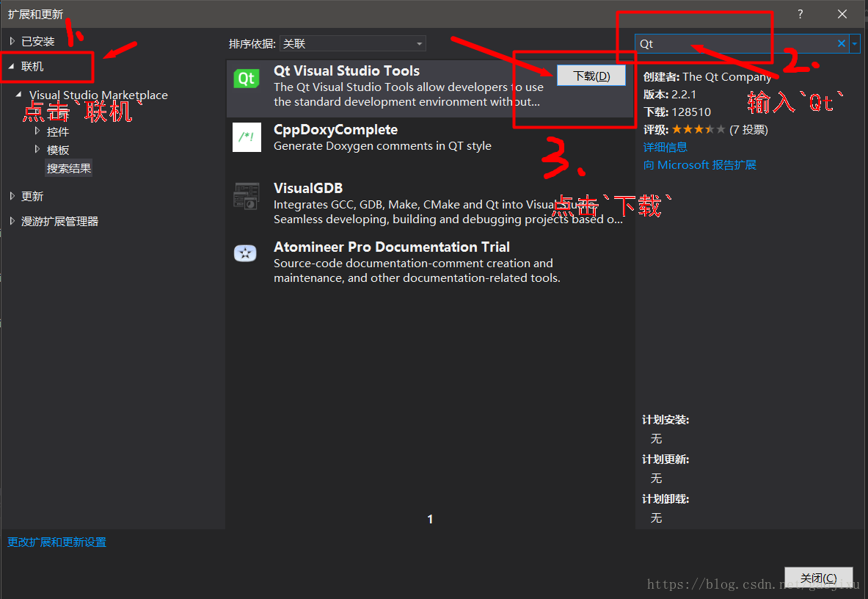This screenshot has width=868, height=599.
Task: Select the 模板 label in tree
Action: point(57,150)
